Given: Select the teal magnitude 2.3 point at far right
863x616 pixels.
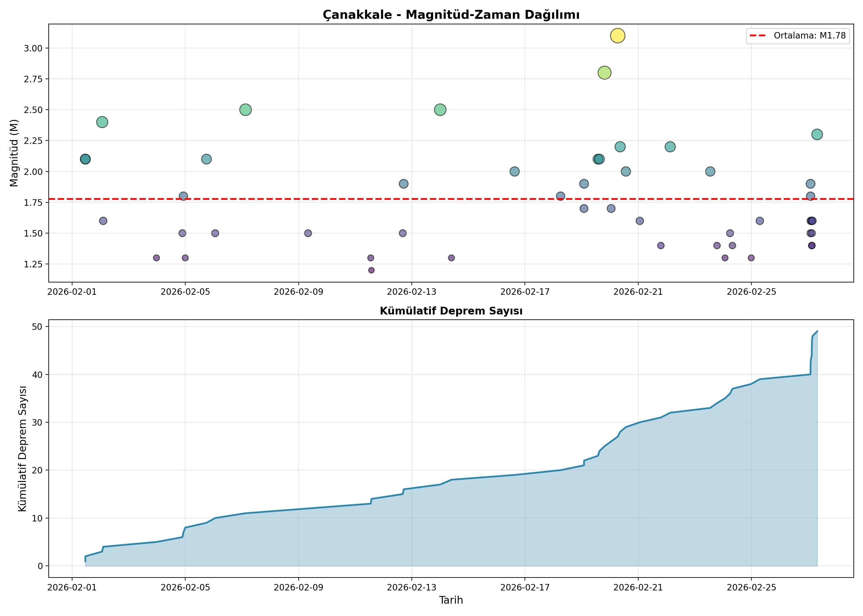Looking at the screenshot, I should [x=817, y=134].
